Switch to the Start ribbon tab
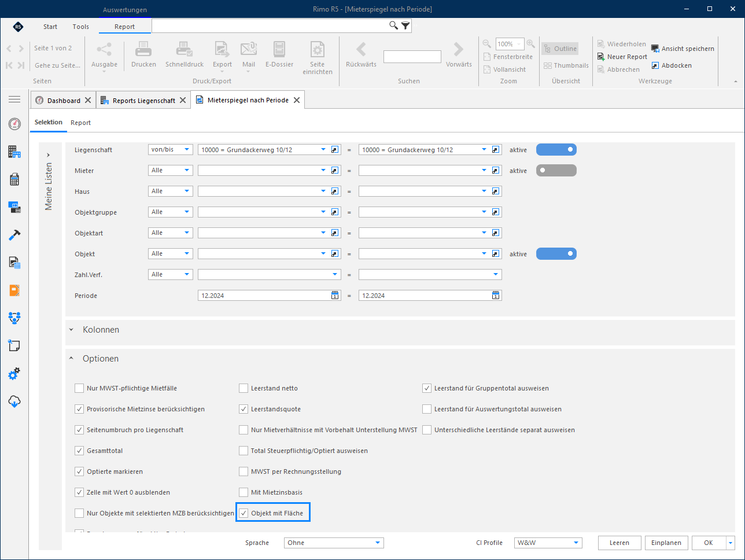The image size is (745, 560). coord(50,27)
